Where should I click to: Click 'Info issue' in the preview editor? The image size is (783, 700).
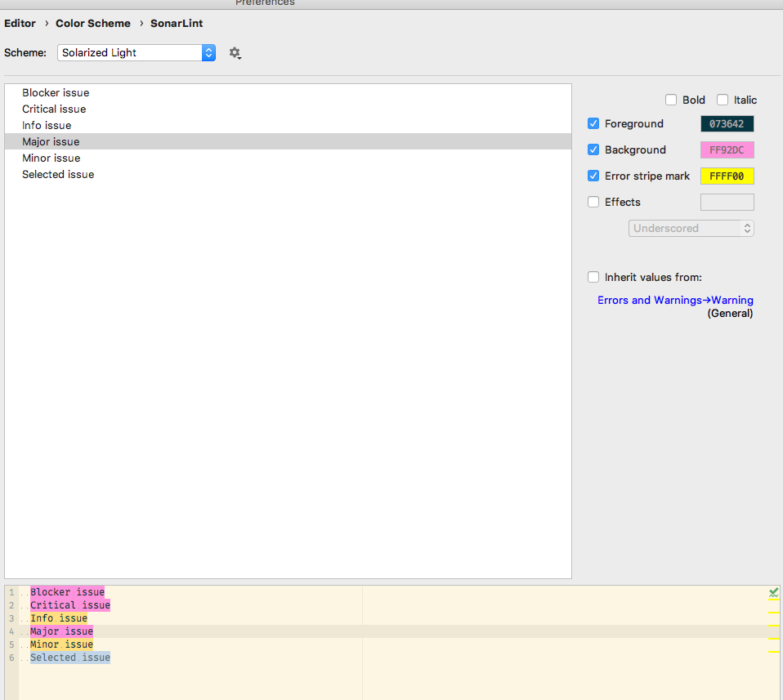[59, 618]
